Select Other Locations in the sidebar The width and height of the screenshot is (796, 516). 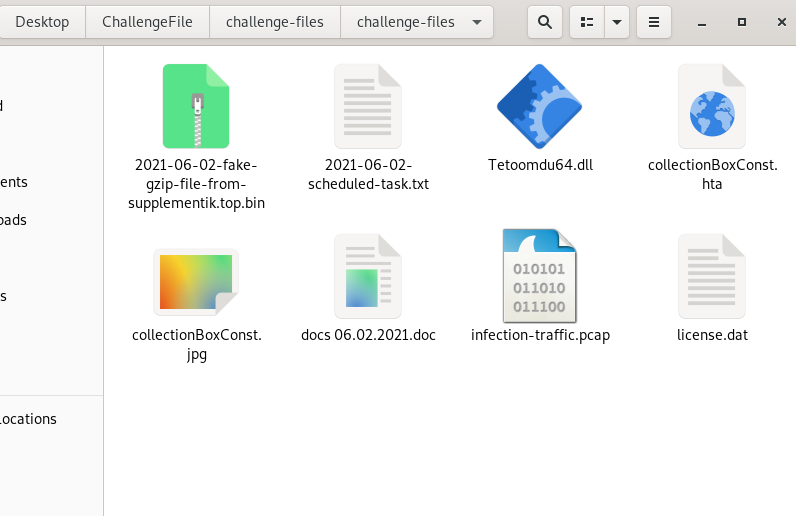coord(28,419)
